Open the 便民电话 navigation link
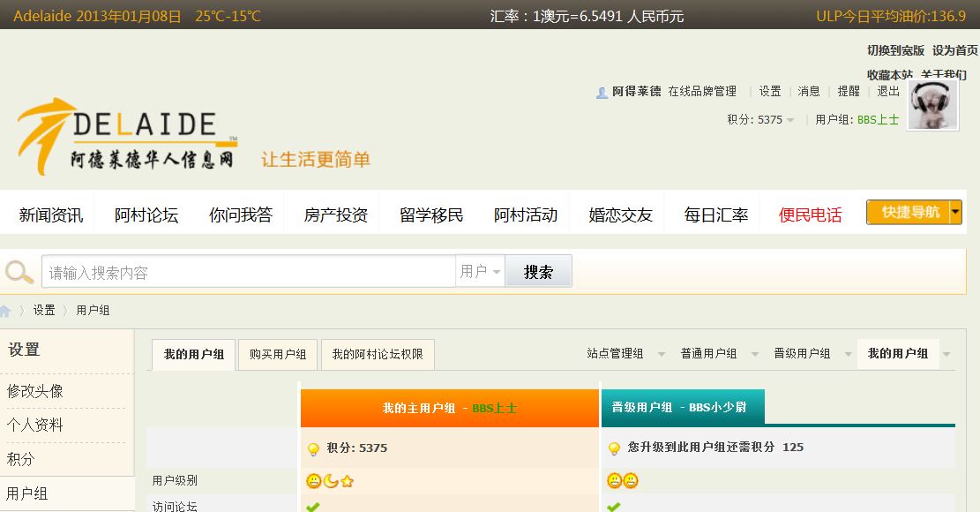 click(810, 215)
